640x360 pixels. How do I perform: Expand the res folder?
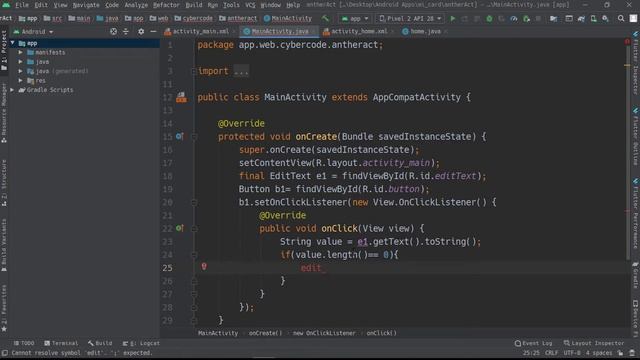coord(20,80)
